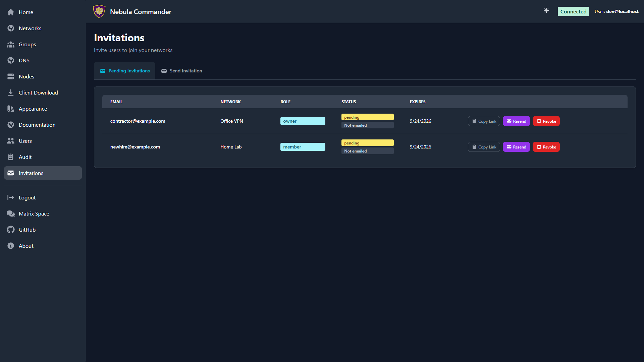Click the dev@localhost user label

click(x=616, y=11)
